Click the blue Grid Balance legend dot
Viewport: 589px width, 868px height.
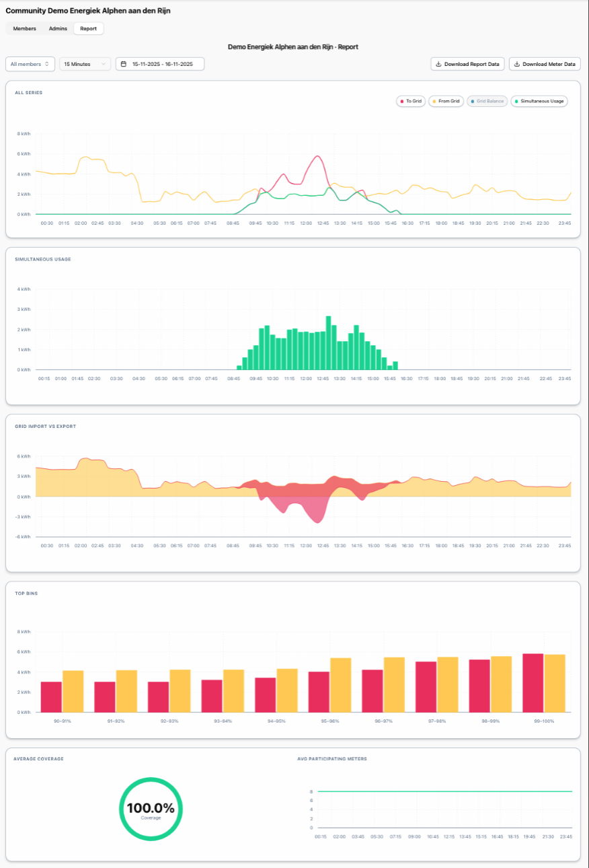point(473,101)
